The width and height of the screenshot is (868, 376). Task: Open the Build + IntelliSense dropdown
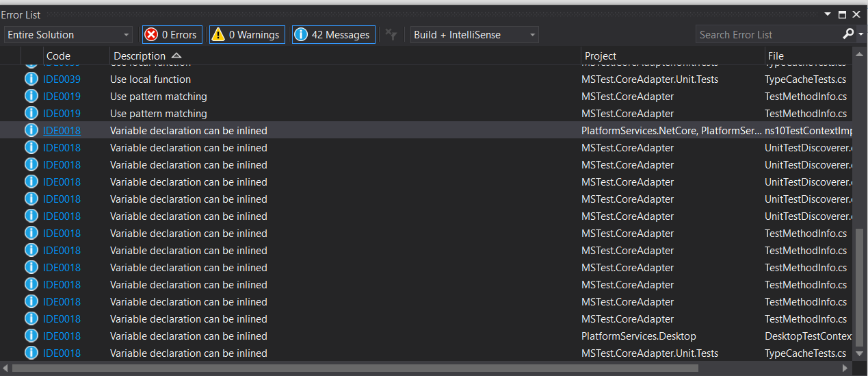[475, 35]
